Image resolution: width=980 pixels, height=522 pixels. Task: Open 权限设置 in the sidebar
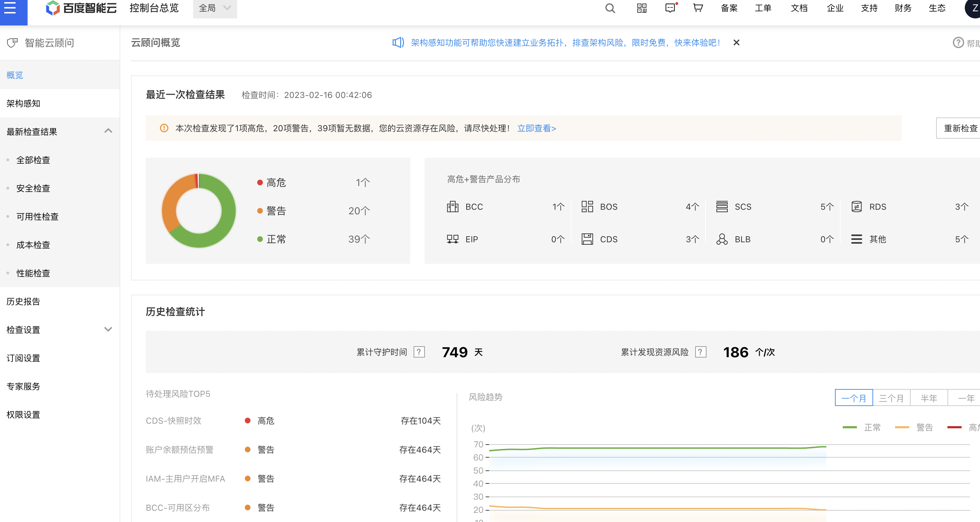point(60,415)
